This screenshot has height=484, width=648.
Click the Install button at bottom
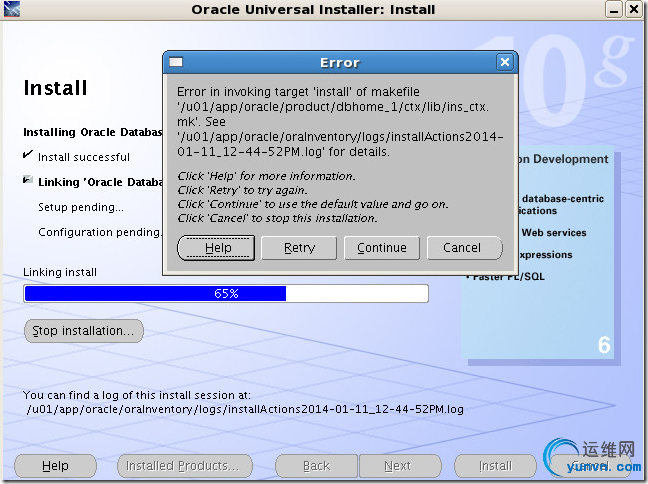point(495,466)
